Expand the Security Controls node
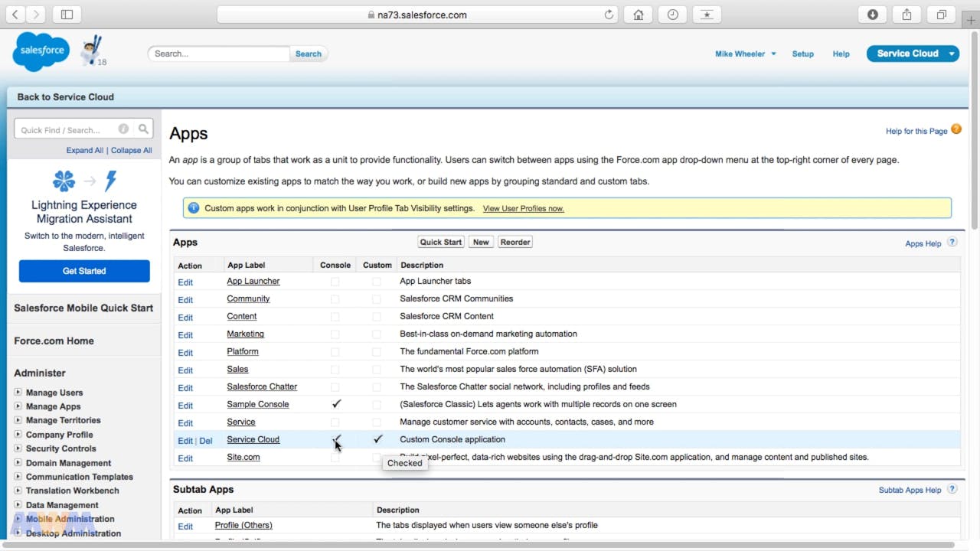 click(18, 448)
